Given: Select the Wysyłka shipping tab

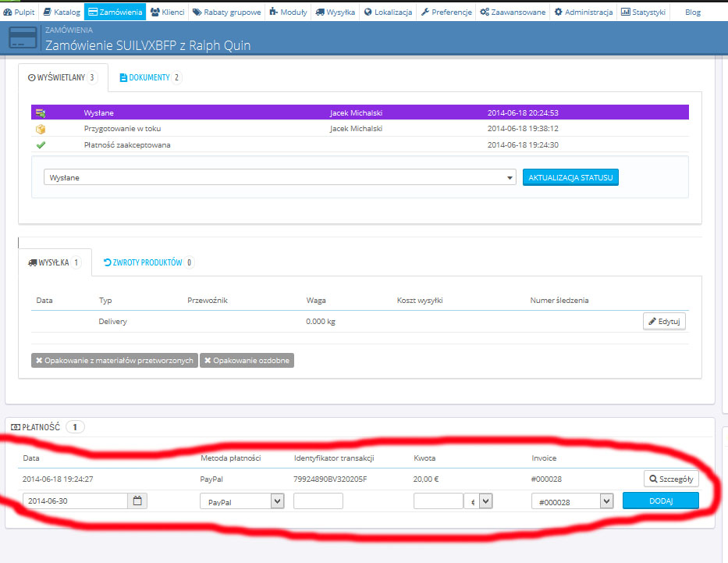Looking at the screenshot, I should [x=55, y=262].
